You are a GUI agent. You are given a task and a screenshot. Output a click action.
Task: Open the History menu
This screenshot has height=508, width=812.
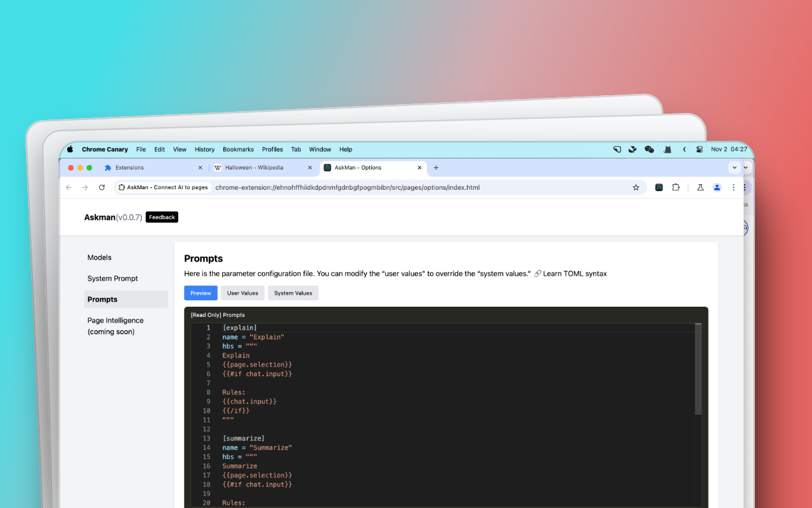click(204, 149)
